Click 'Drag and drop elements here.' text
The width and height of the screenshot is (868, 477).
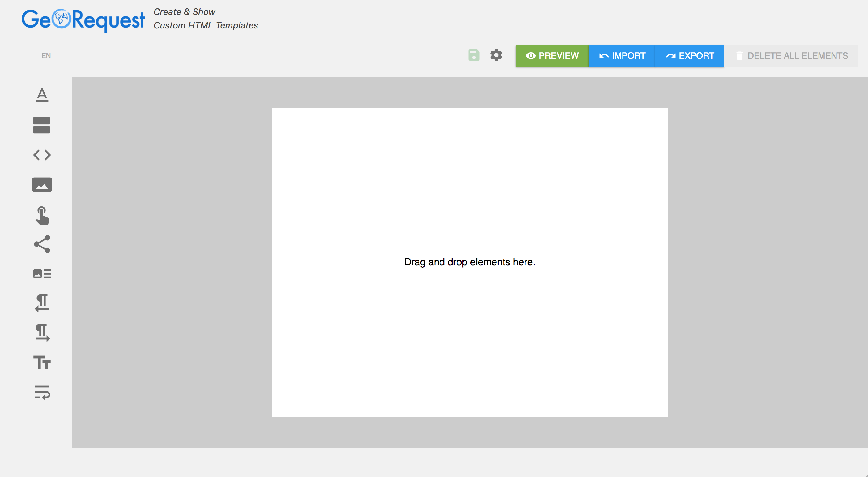[469, 262]
